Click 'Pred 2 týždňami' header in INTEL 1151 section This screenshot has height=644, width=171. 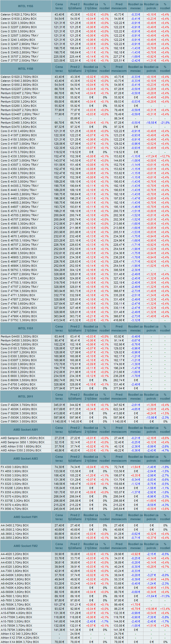[x=75, y=328]
